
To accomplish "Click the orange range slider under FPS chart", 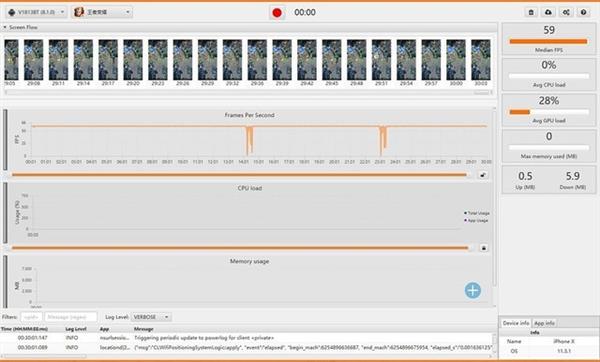I will 240,175.
